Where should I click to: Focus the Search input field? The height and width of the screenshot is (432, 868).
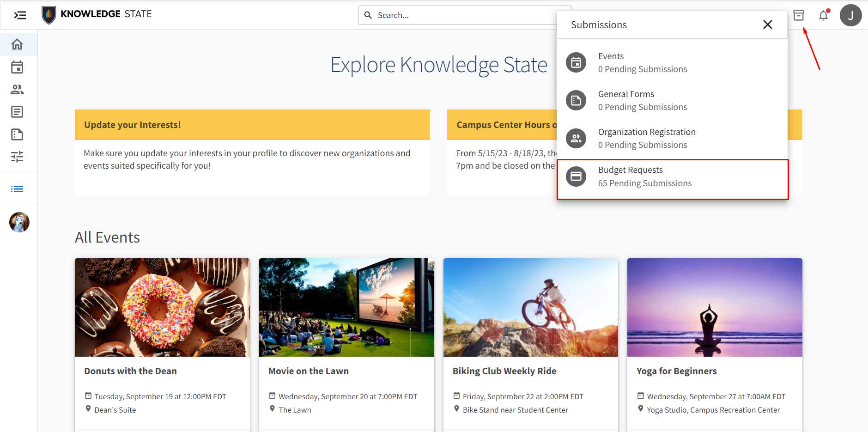click(x=465, y=15)
